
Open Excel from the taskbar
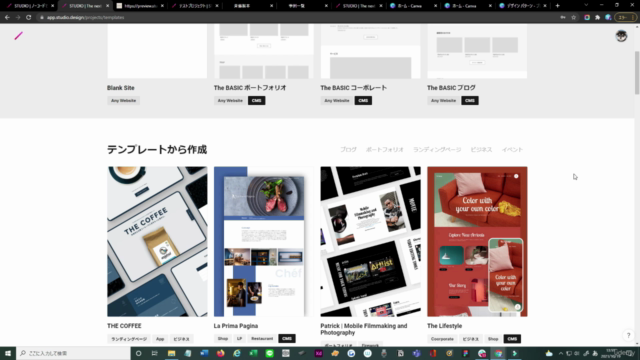coord(253,353)
